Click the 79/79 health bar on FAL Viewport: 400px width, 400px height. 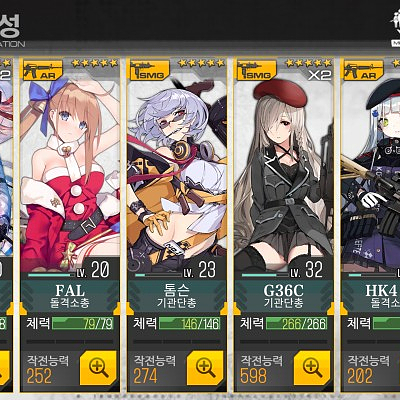pyautogui.click(x=83, y=323)
